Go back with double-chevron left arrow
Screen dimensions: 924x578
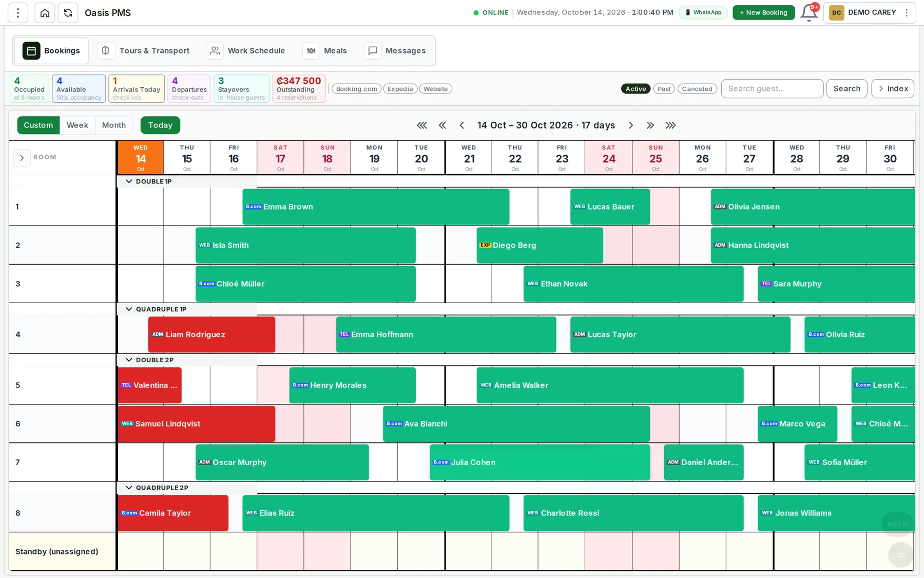coord(442,125)
